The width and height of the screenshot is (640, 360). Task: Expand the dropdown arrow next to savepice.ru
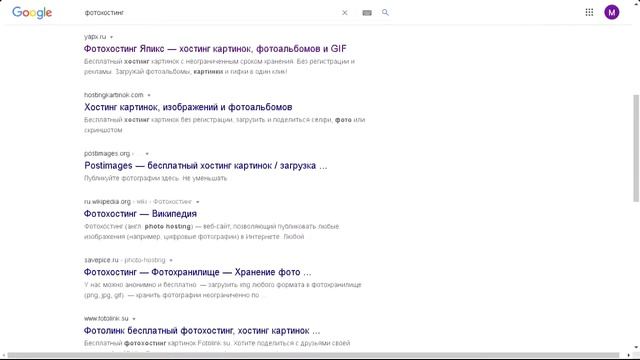[171, 260]
